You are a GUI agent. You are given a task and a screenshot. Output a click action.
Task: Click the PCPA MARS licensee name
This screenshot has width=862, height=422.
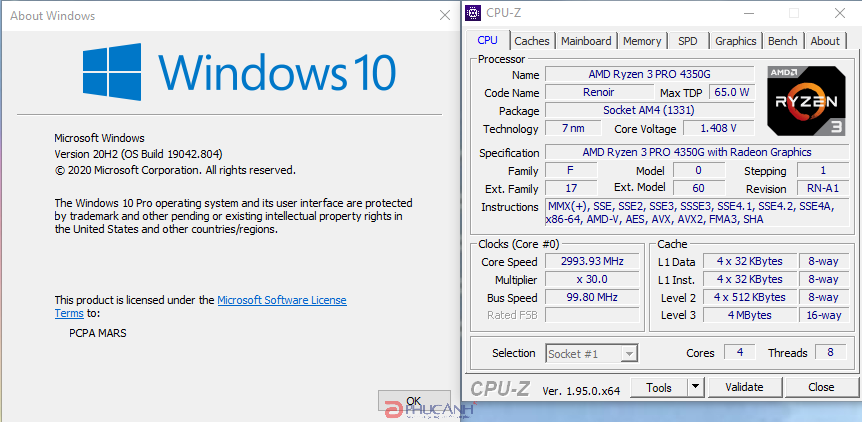coord(97,333)
